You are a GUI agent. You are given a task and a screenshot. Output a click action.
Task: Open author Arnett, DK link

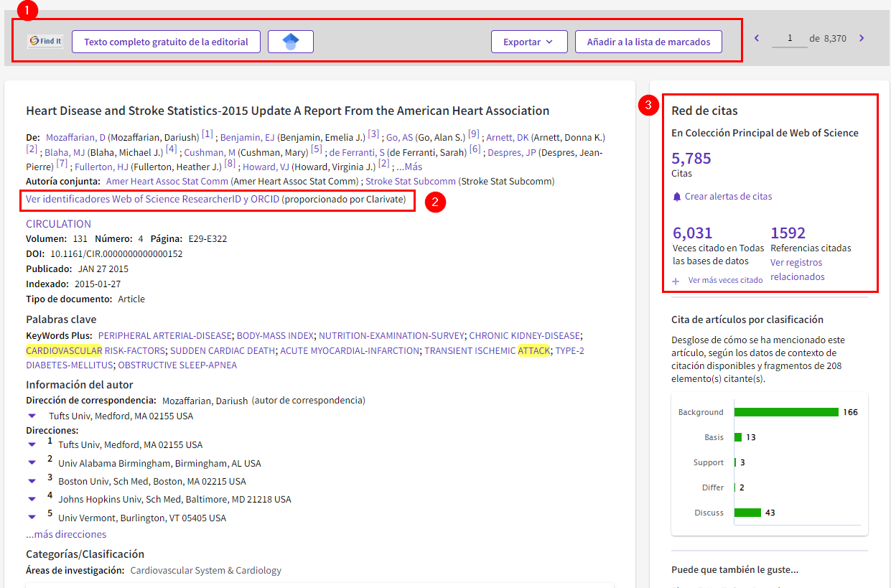point(508,137)
